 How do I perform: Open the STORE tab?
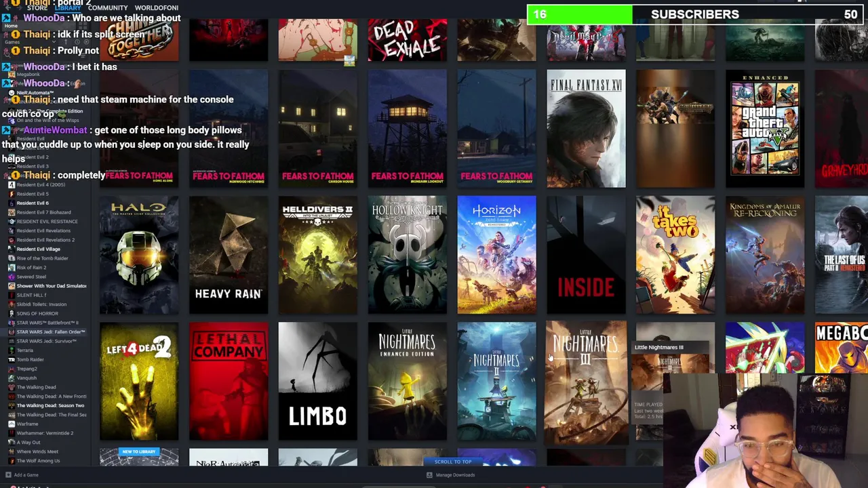(37, 7)
